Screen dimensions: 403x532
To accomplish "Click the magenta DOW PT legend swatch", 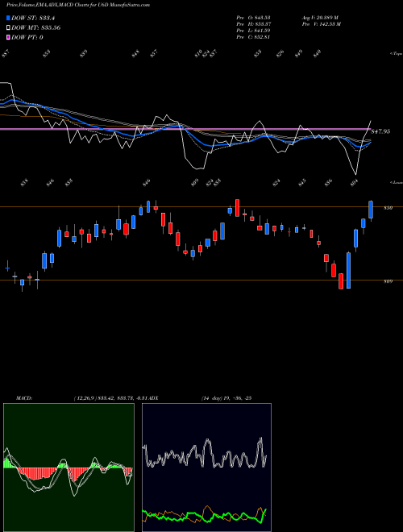I will (8, 37).
